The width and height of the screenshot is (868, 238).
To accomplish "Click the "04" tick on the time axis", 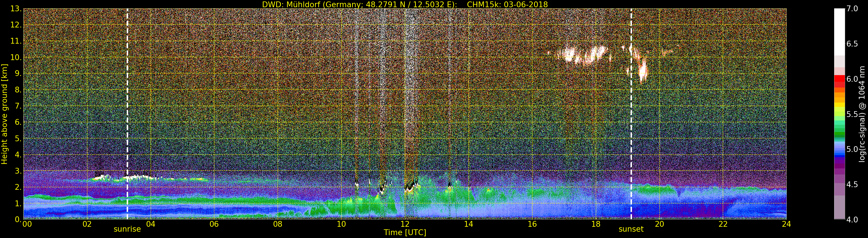I will coord(151,224).
